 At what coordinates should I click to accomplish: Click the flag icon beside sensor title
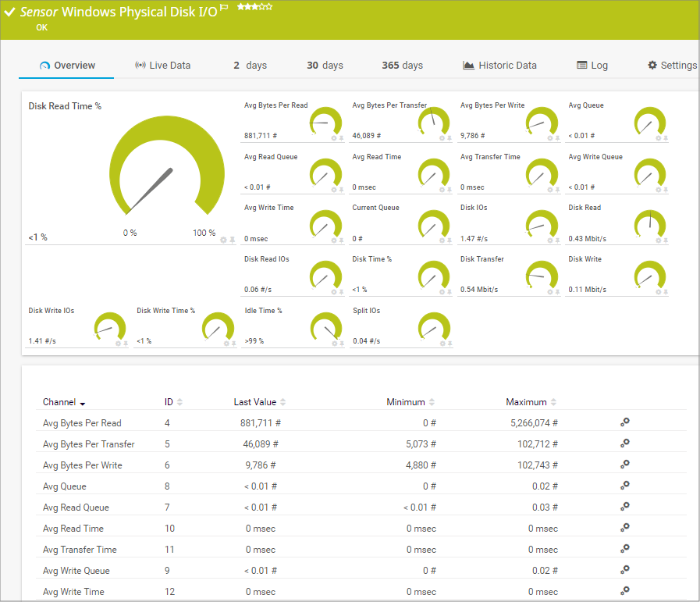coord(224,9)
